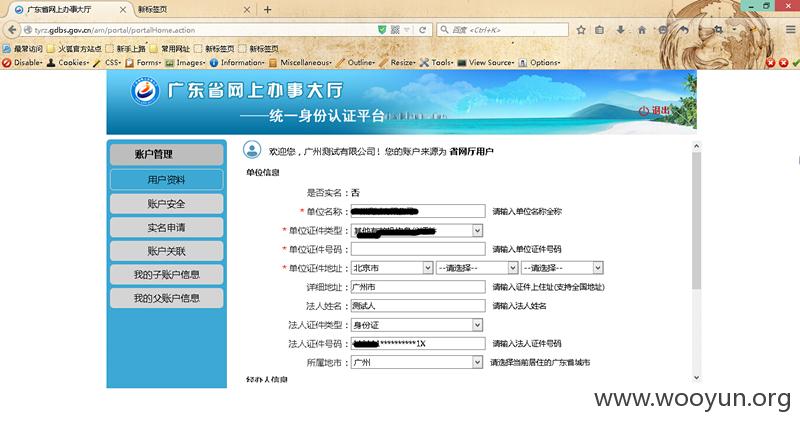Click the user avatar icon beside welcome text
Viewport: 800px width, 427px height.
(x=252, y=150)
